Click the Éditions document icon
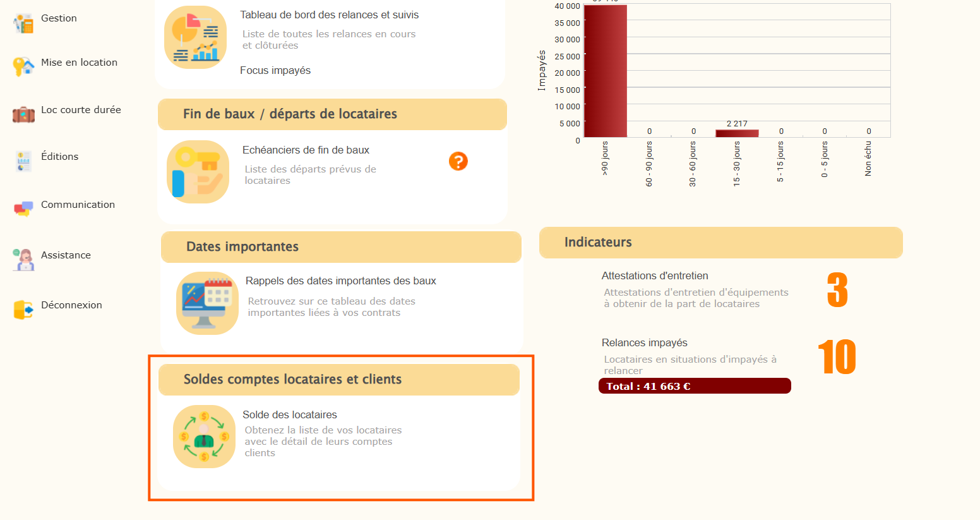980x520 pixels. click(23, 161)
